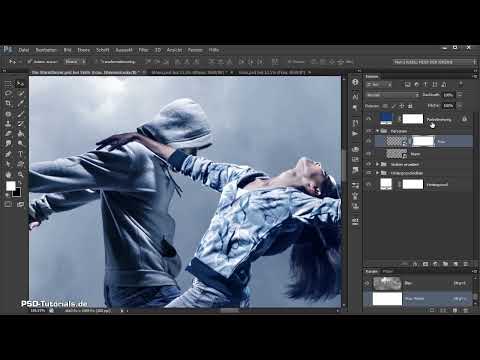Select the Eraser tool
The width and height of the screenshot is (480, 360).
[8, 134]
